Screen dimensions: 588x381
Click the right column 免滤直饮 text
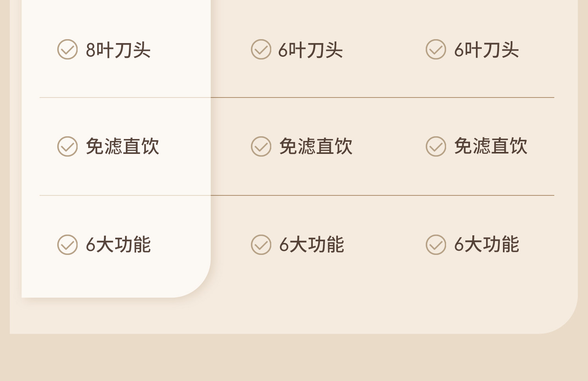(x=491, y=146)
